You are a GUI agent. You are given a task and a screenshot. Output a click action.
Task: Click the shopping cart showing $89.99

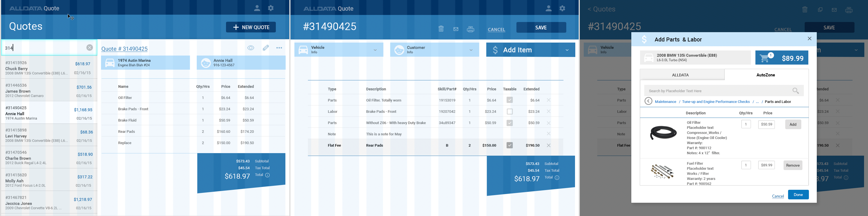coord(781,58)
